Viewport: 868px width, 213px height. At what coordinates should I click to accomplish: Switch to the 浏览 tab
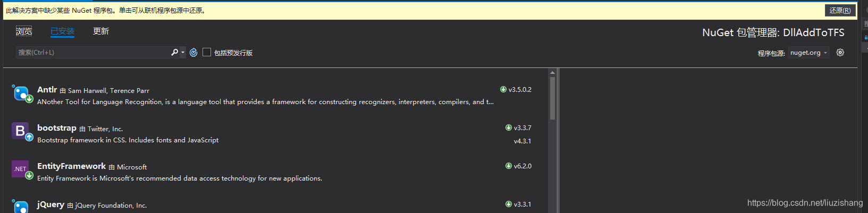point(24,31)
